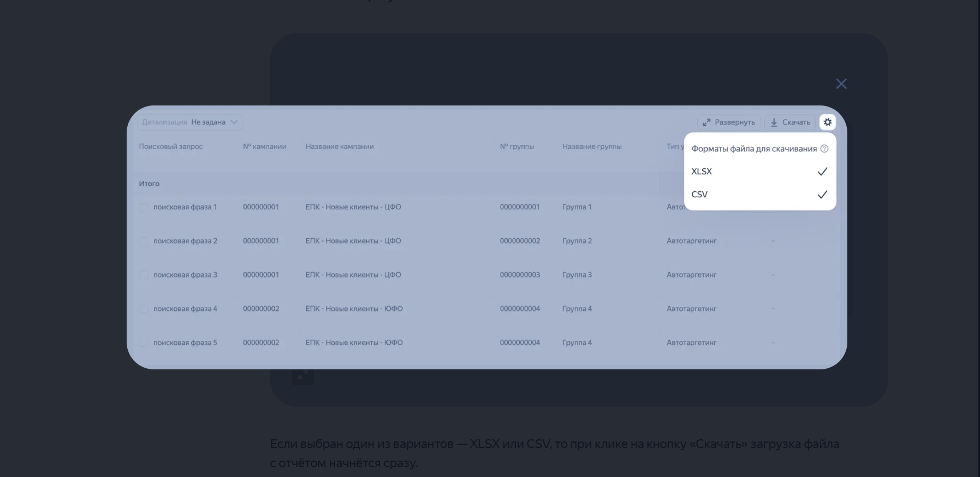
Task: Click the download arrow icon beside Скачать
Action: (774, 122)
